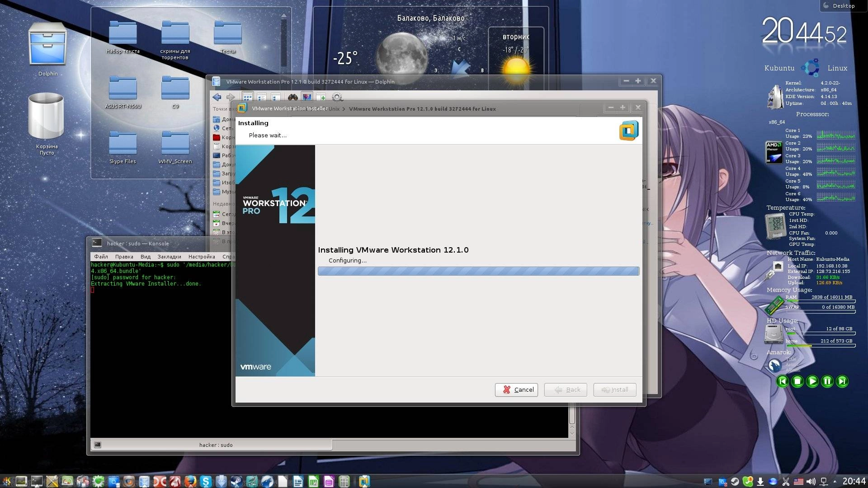Open the 'Набор текста' folder

pos(123,37)
